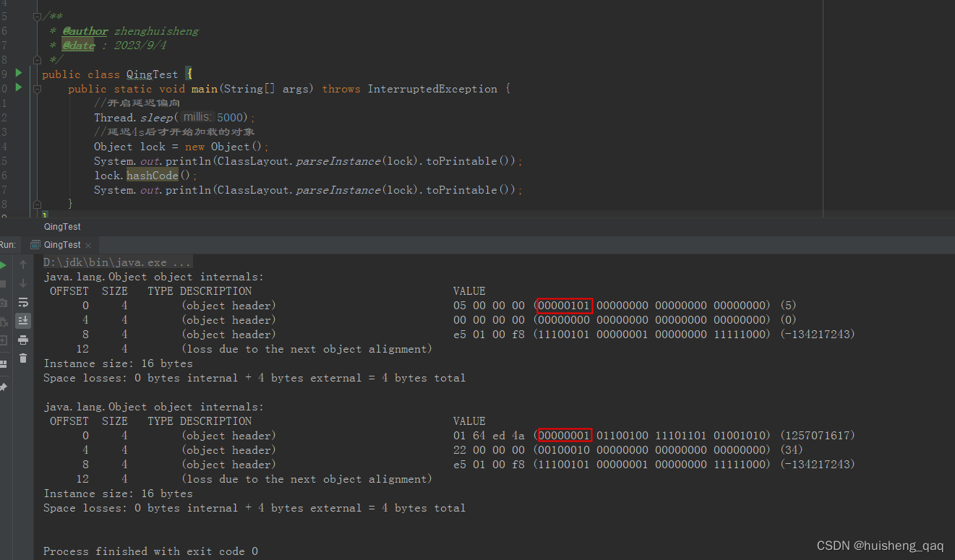Screen dimensions: 955x560
Task: Click 'String[] args' parameter
Action: point(267,89)
